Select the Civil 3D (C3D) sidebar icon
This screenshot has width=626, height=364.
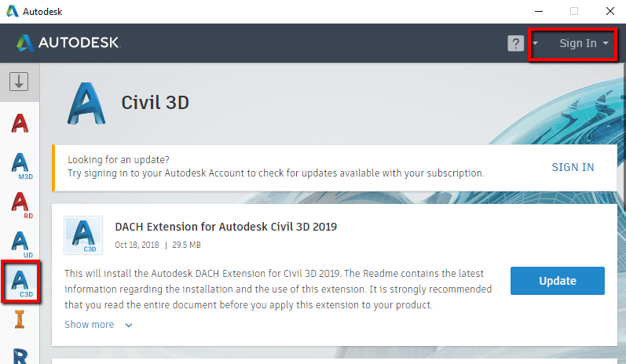click(x=20, y=281)
